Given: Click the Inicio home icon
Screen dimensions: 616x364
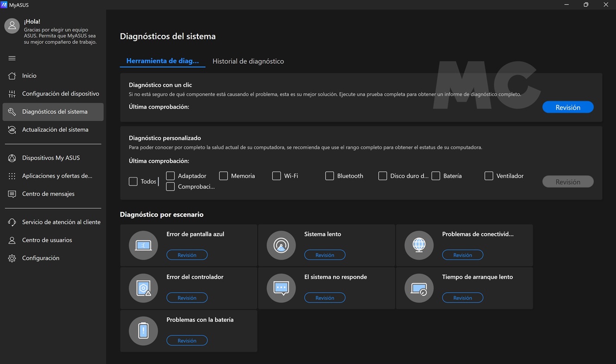Looking at the screenshot, I should pyautogui.click(x=12, y=76).
